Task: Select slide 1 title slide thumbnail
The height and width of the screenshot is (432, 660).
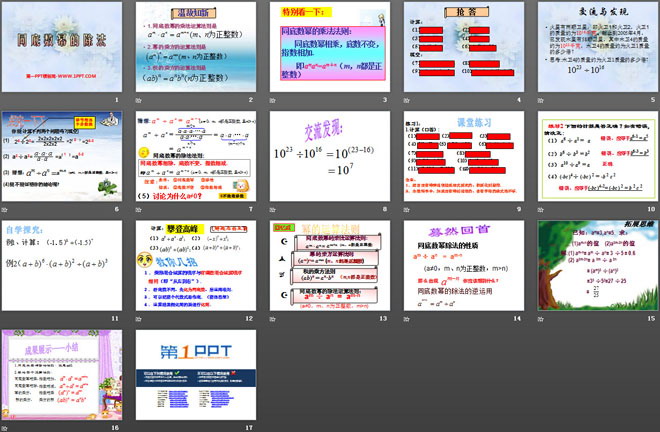Action: tap(60, 47)
